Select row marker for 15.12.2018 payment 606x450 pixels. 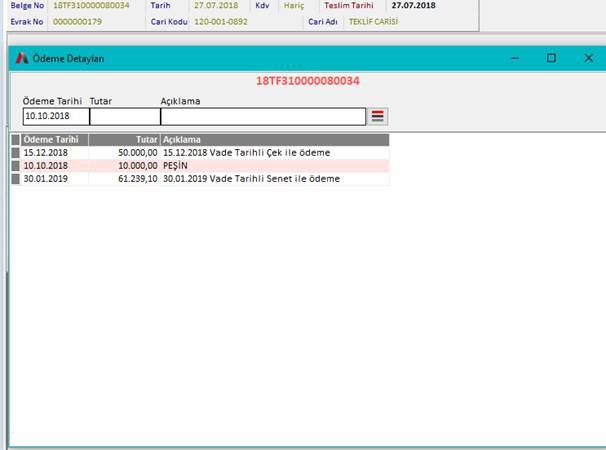tap(15, 153)
